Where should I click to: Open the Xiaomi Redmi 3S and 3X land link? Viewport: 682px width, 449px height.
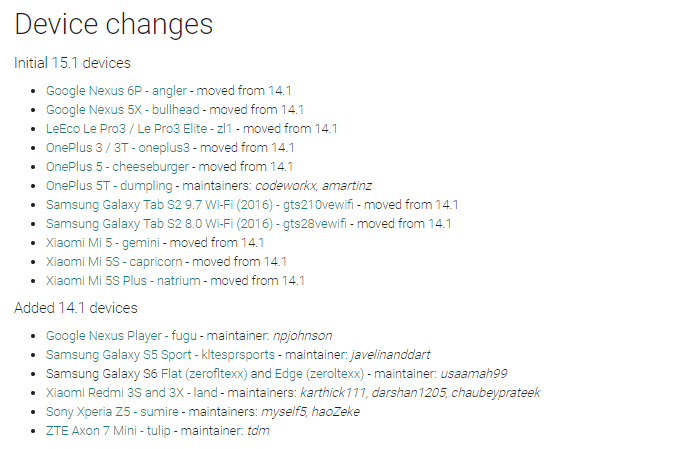point(132,393)
